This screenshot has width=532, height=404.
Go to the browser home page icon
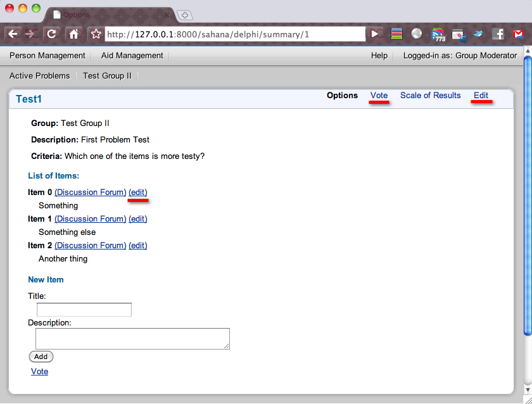point(73,34)
